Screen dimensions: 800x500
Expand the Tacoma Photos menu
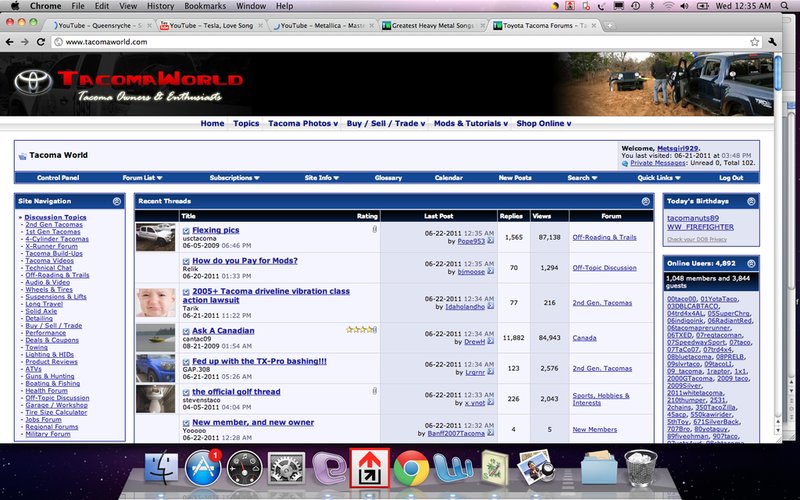click(303, 123)
